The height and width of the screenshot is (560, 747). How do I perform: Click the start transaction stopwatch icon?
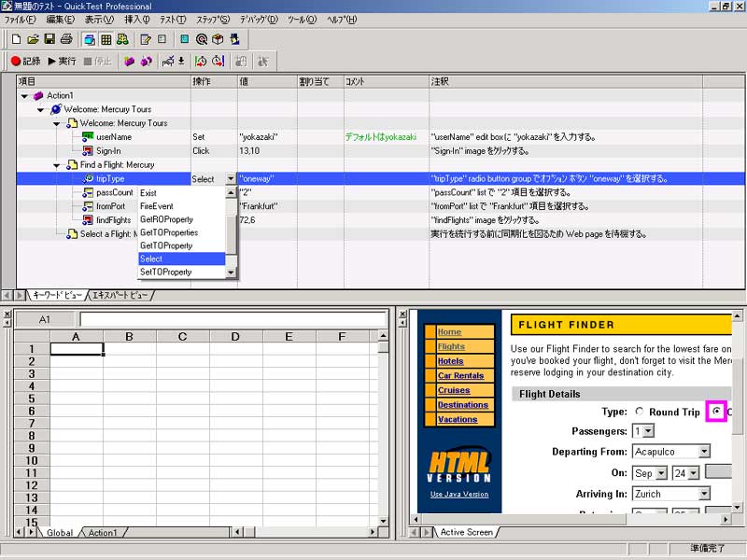[201, 61]
